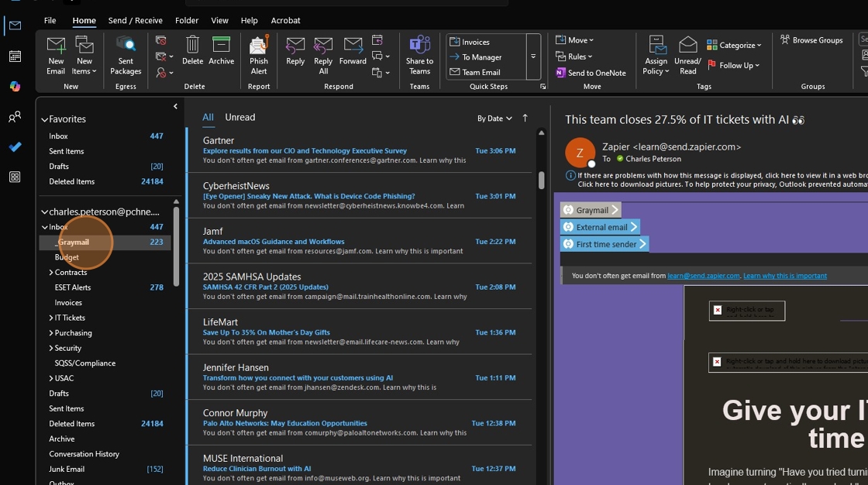Image resolution: width=868 pixels, height=485 pixels.
Task: Open Sent Packages in the Egress group
Action: point(126,55)
